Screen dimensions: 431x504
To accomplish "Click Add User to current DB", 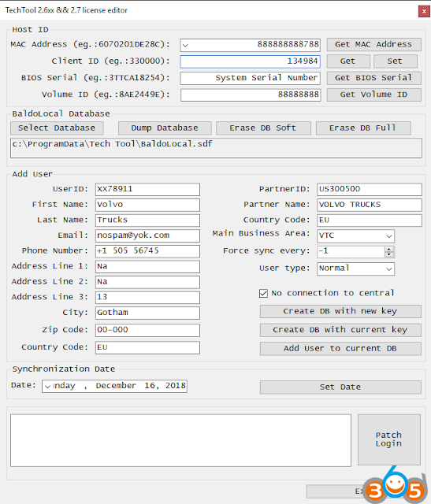I will (340, 348).
